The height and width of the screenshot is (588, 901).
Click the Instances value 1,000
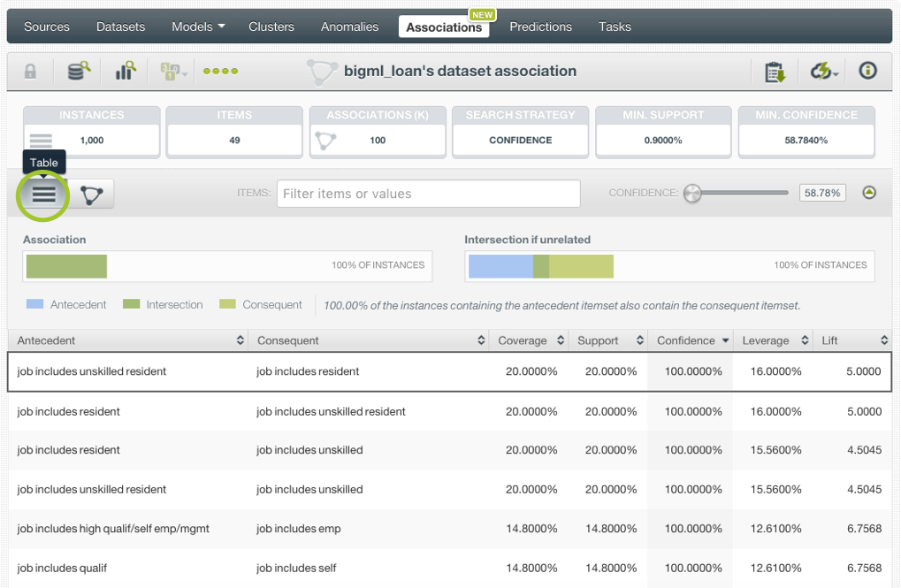point(92,141)
